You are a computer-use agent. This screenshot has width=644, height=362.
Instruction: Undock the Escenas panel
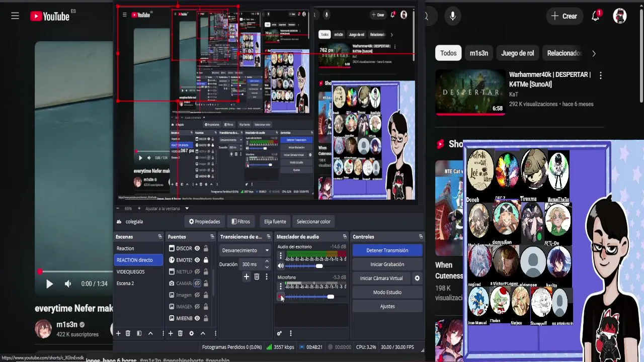click(160, 237)
